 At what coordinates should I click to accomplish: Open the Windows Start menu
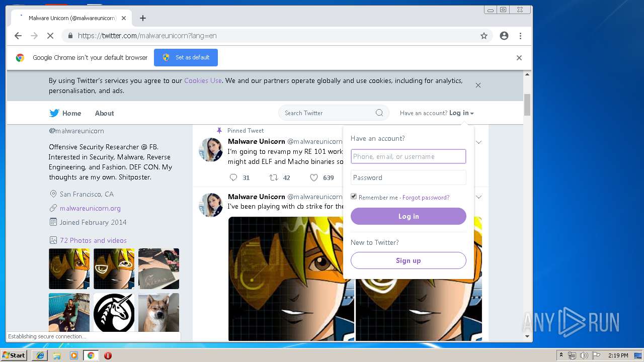(x=14, y=355)
